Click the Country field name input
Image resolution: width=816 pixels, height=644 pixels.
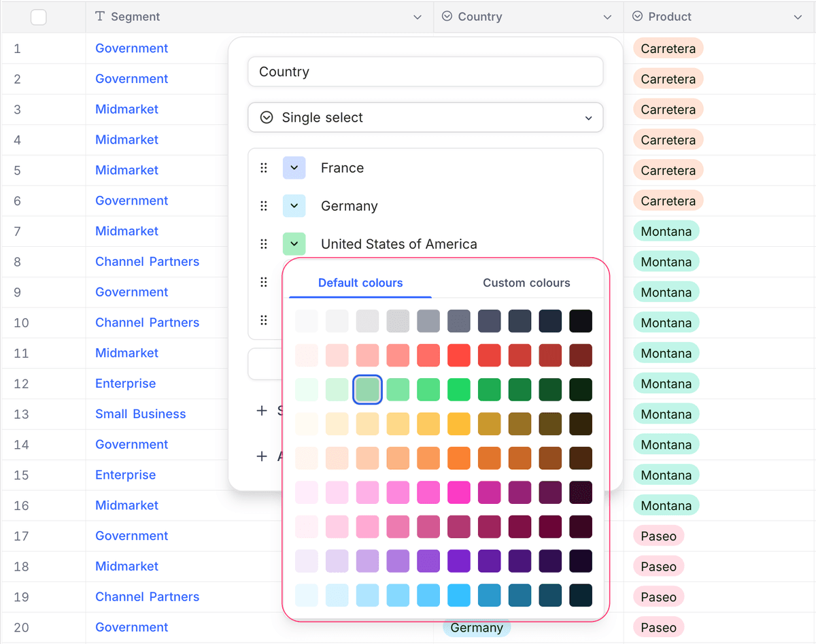425,72
